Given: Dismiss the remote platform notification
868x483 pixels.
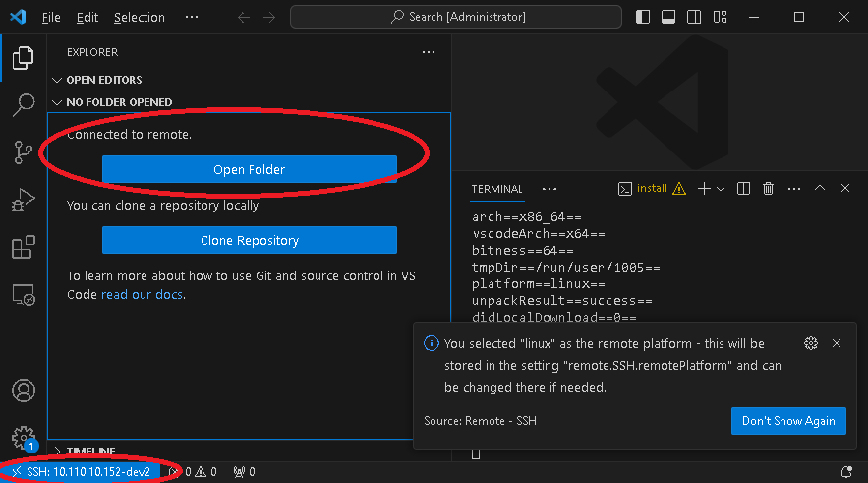Looking at the screenshot, I should (x=837, y=343).
